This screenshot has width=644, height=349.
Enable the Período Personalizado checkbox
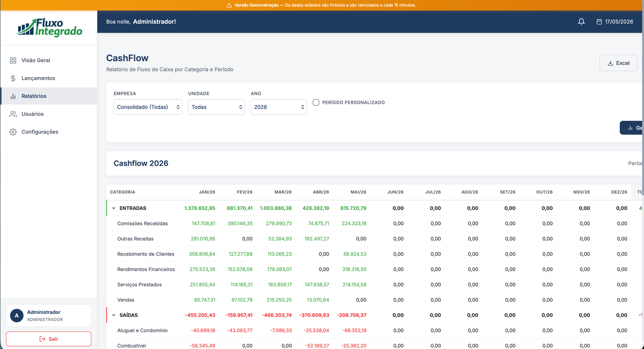tap(316, 102)
